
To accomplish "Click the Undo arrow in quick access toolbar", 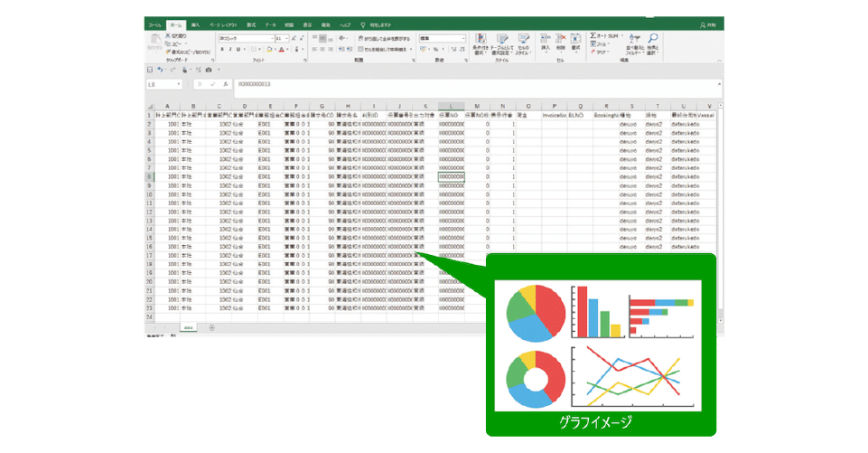I will (x=161, y=70).
